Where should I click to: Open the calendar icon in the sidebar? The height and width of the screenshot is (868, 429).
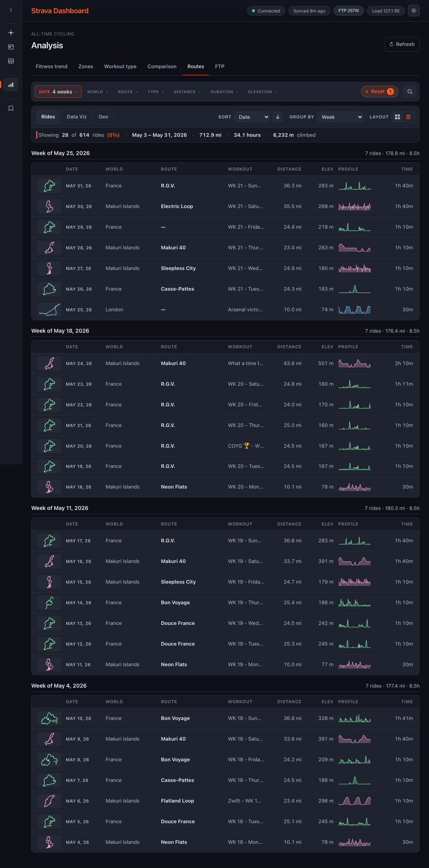(11, 47)
